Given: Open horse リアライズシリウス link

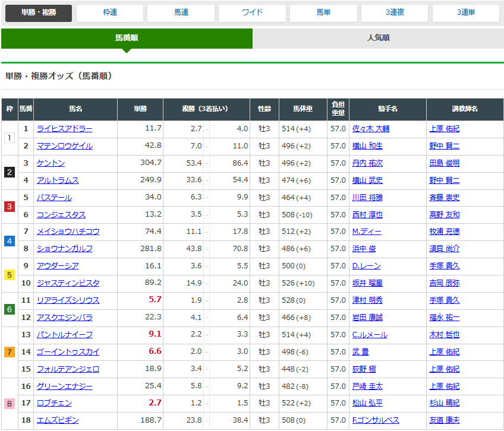Looking at the screenshot, I should (68, 300).
